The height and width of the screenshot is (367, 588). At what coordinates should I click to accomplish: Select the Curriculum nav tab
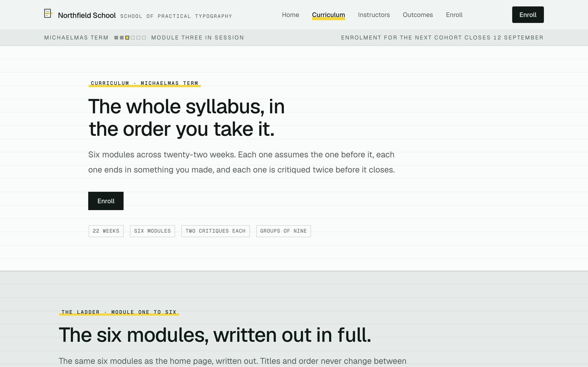pyautogui.click(x=328, y=15)
